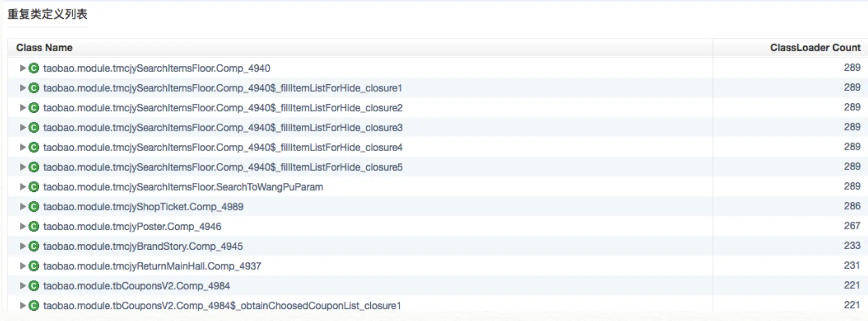Select class name Comp_4940$_fillItemListForHide_closure5
The width and height of the screenshot is (868, 321).
(223, 167)
